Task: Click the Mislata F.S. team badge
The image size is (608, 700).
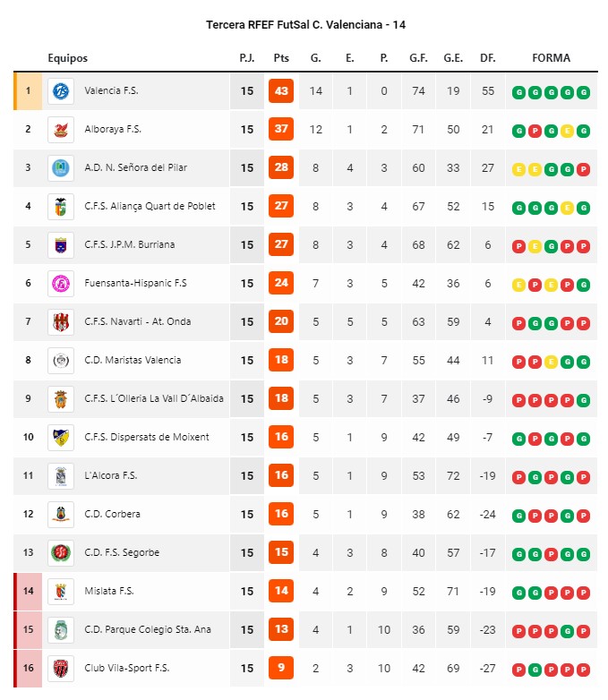Action: click(61, 592)
